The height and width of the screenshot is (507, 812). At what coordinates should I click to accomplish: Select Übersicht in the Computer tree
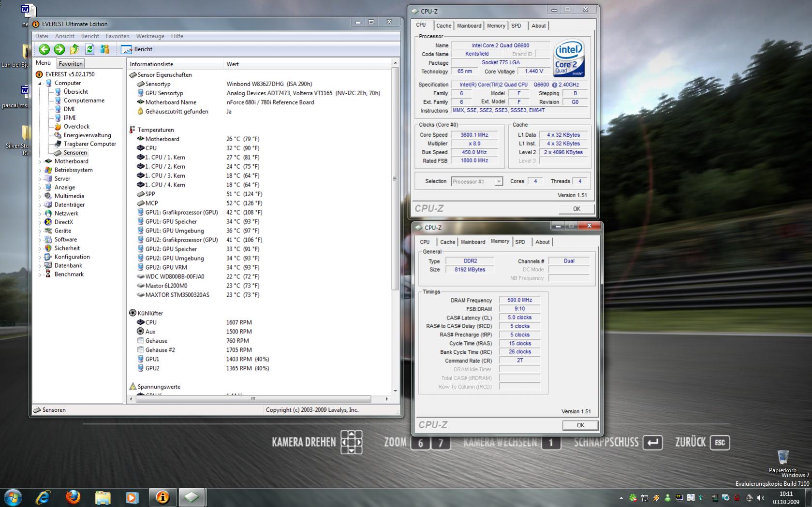coord(75,92)
